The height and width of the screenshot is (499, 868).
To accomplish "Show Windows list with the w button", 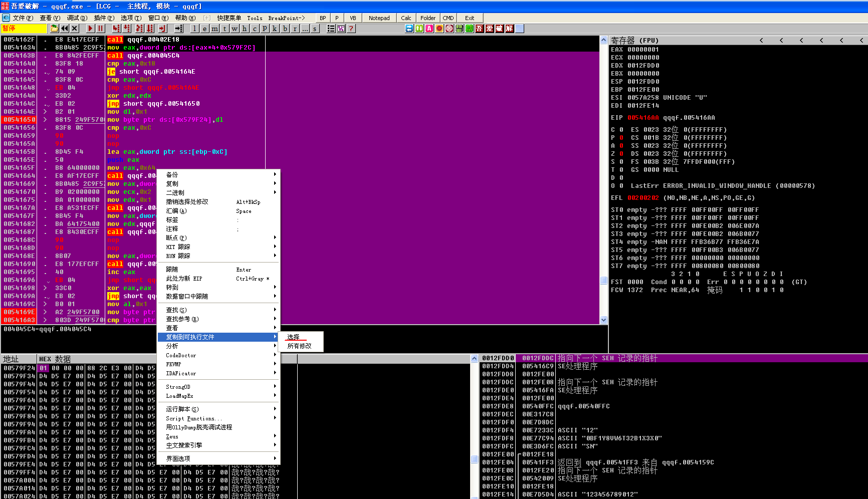I will pos(235,29).
